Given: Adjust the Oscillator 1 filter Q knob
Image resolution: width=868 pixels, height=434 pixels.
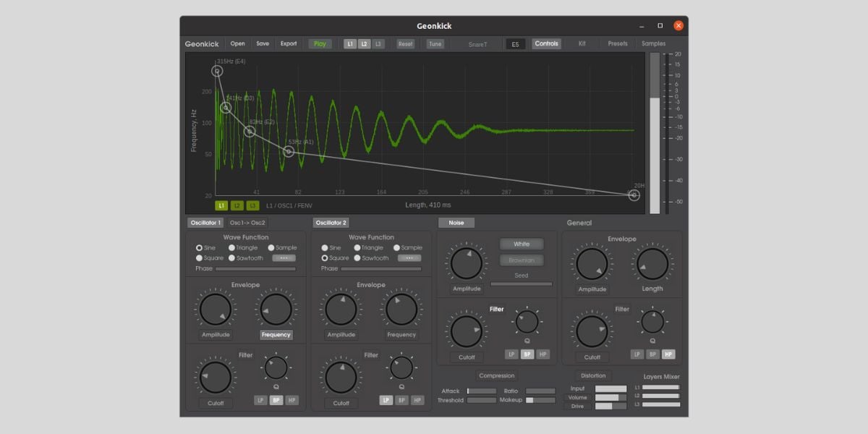Looking at the screenshot, I should pyautogui.click(x=276, y=368).
